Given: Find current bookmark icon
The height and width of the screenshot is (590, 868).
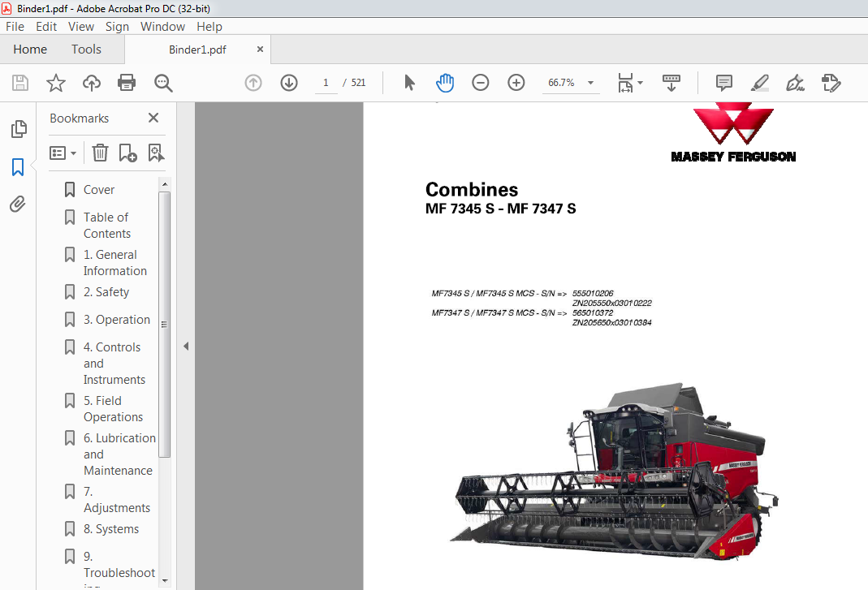Looking at the screenshot, I should point(156,153).
